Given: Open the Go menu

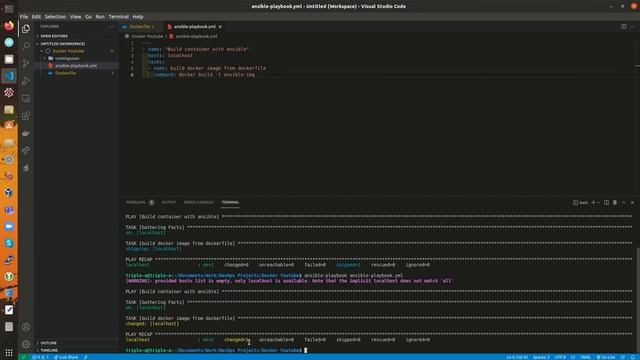Looking at the screenshot, I should coord(88,17).
